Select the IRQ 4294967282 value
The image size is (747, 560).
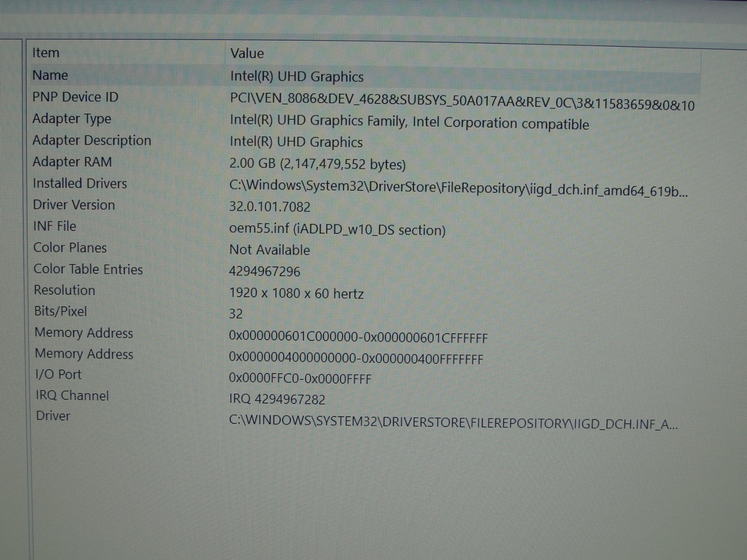coord(277,399)
